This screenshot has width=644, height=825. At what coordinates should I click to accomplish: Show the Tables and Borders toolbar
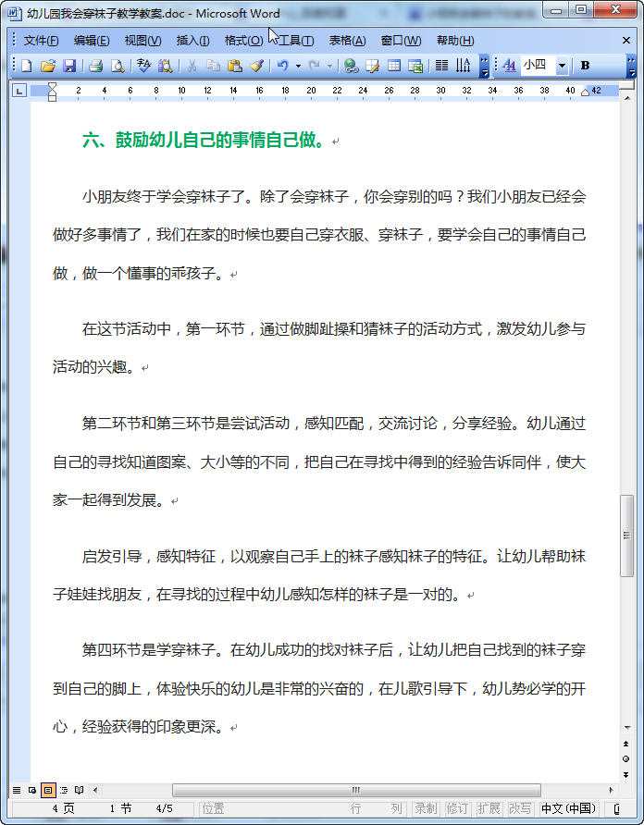pyautogui.click(x=372, y=66)
